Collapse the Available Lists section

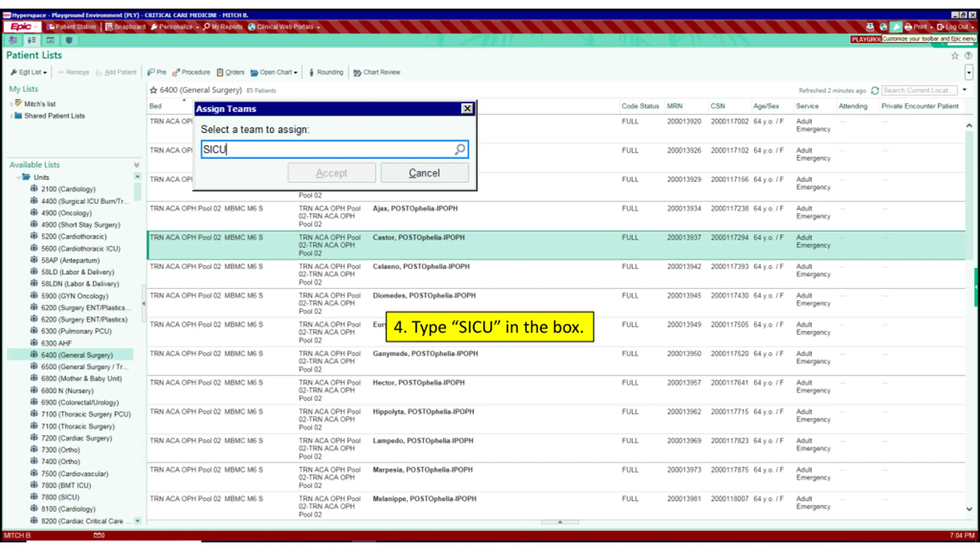(x=137, y=165)
